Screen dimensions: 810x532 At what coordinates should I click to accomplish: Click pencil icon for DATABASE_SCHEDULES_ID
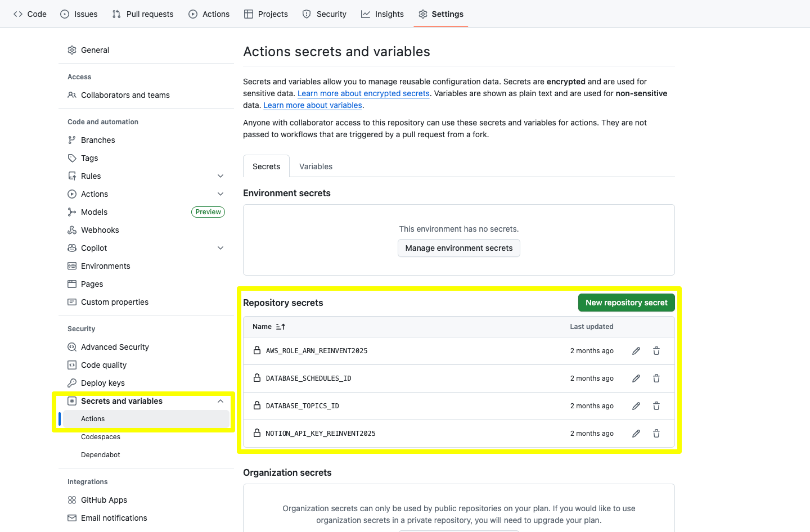(636, 378)
